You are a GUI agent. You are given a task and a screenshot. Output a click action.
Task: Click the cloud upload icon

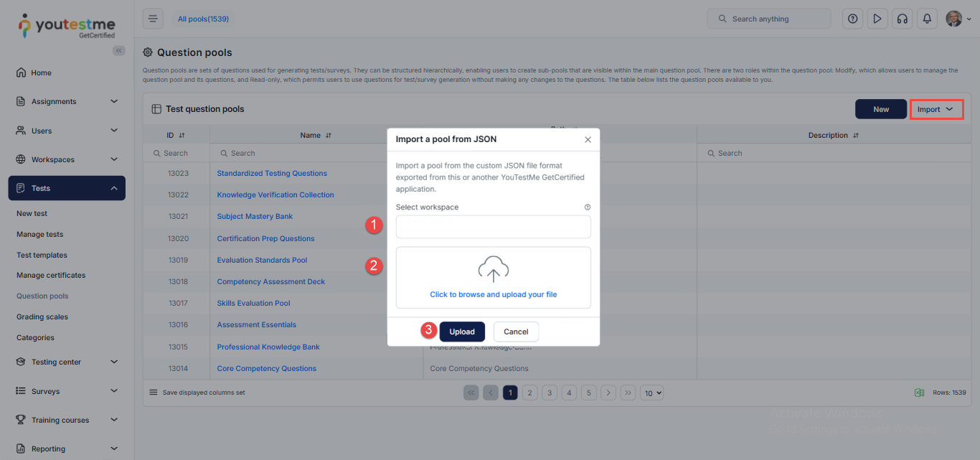[494, 269]
